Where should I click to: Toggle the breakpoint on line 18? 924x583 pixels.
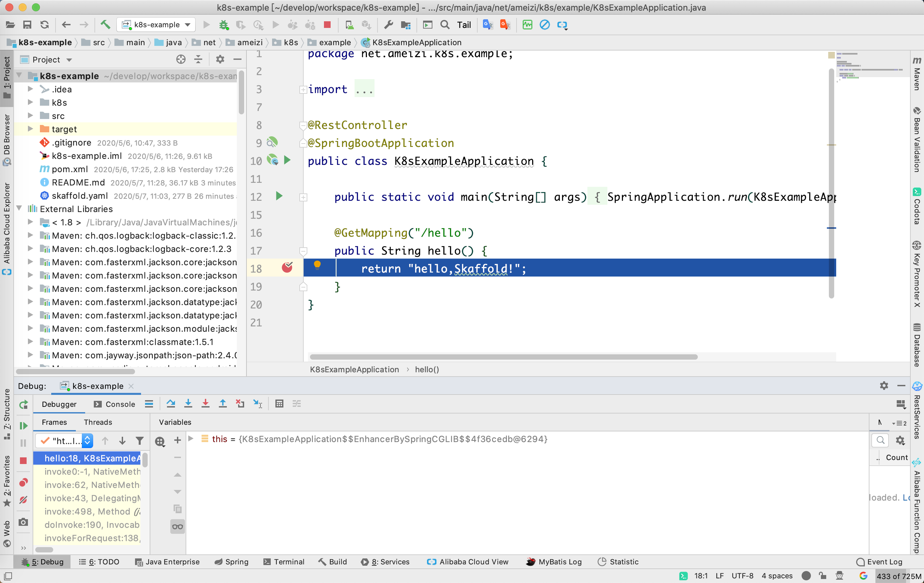(x=287, y=267)
